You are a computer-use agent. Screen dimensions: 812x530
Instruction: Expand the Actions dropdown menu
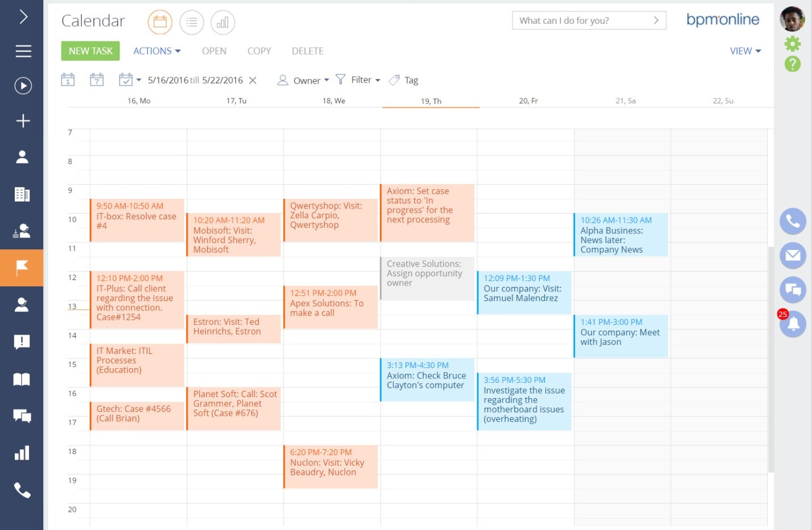pyautogui.click(x=157, y=51)
